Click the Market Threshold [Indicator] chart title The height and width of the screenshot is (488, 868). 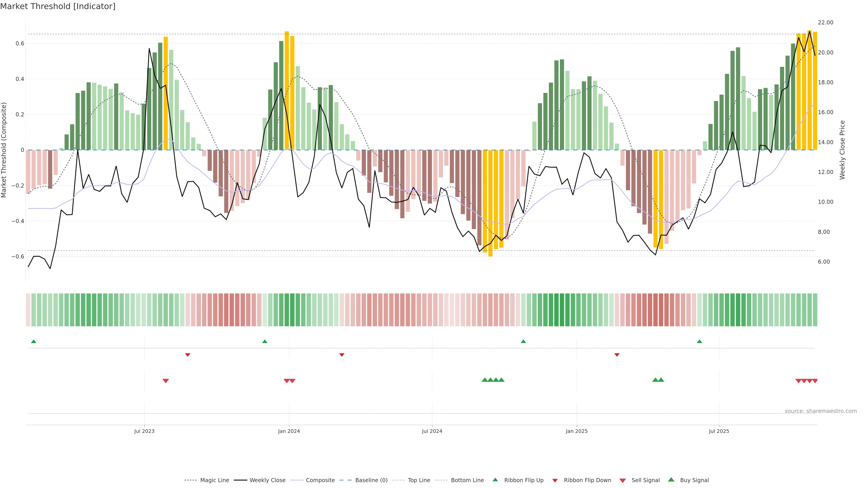tap(58, 6)
